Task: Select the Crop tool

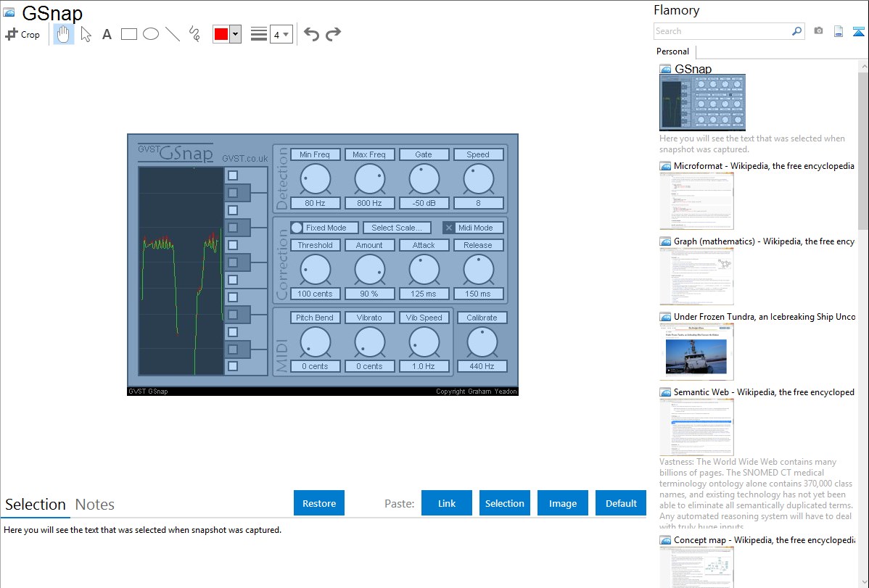Action: (x=22, y=34)
